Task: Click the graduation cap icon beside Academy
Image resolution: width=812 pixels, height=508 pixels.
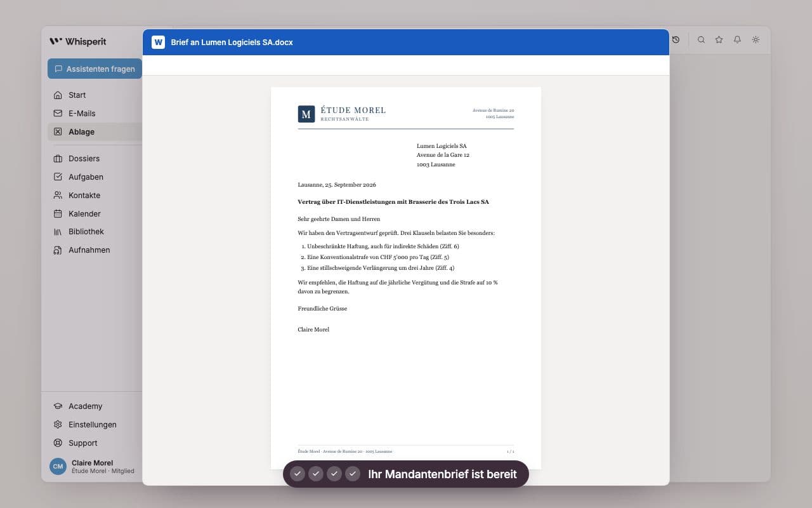Action: click(x=58, y=406)
